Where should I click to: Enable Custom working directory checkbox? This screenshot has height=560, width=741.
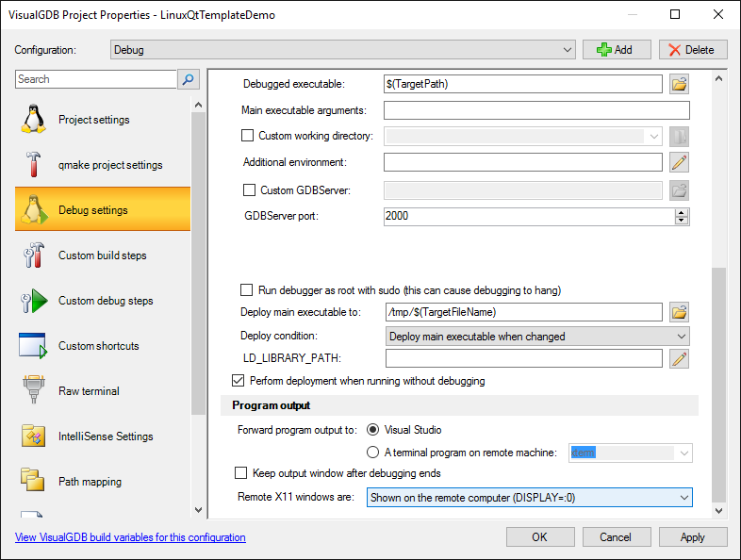tap(248, 136)
